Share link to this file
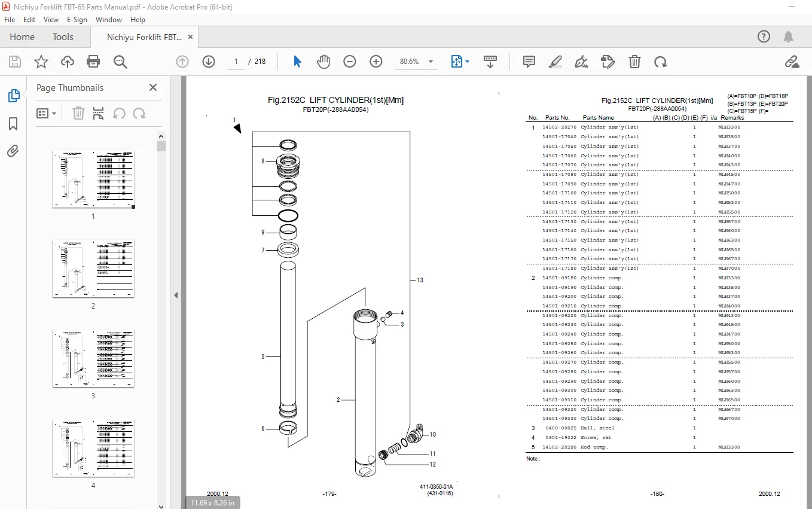Image resolution: width=812 pixels, height=509 pixels. coord(792,62)
